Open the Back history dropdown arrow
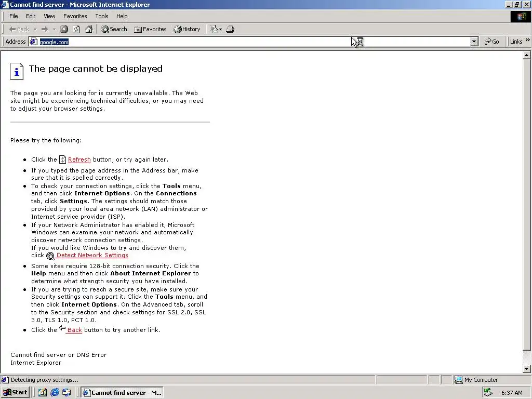 coord(35,29)
